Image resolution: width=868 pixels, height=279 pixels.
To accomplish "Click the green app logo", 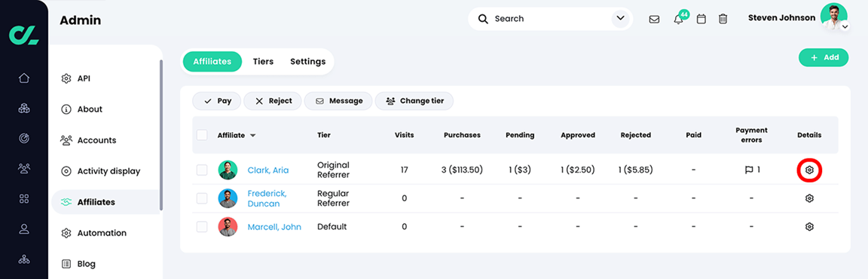I will pyautogui.click(x=24, y=35).
